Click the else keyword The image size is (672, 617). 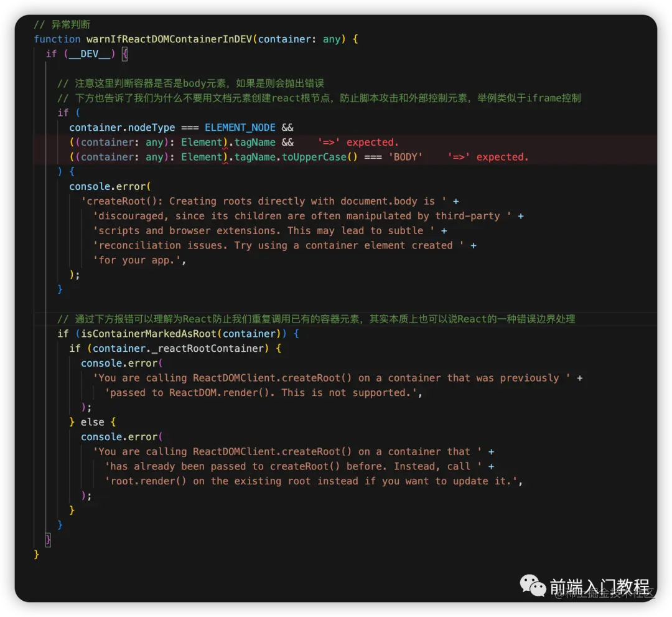point(93,422)
